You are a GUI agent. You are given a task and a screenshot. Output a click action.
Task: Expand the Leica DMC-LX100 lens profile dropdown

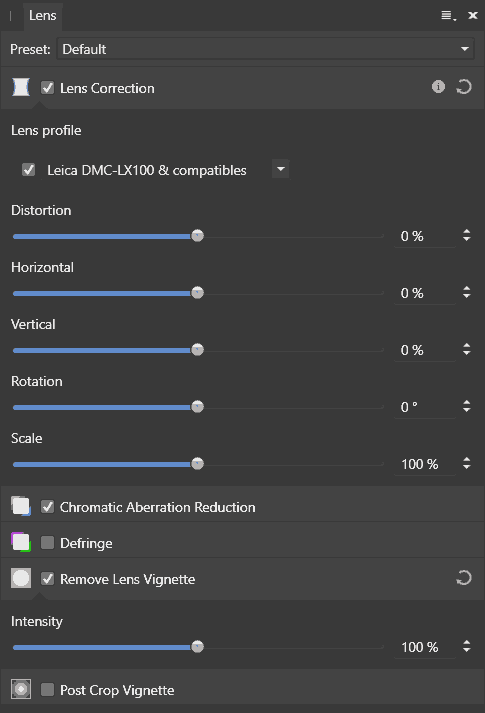click(x=281, y=169)
